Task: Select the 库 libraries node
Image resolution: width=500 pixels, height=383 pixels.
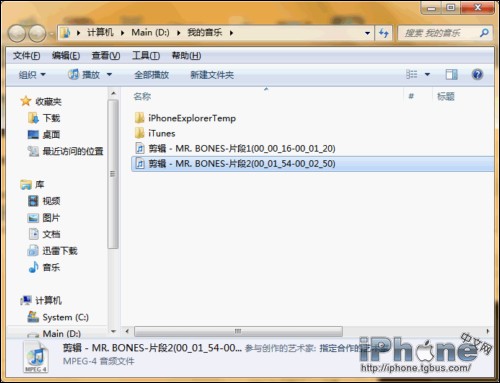Action: click(x=32, y=184)
